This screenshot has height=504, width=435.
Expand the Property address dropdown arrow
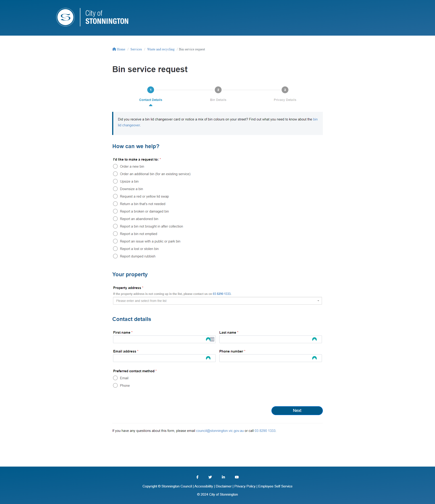pos(318,301)
